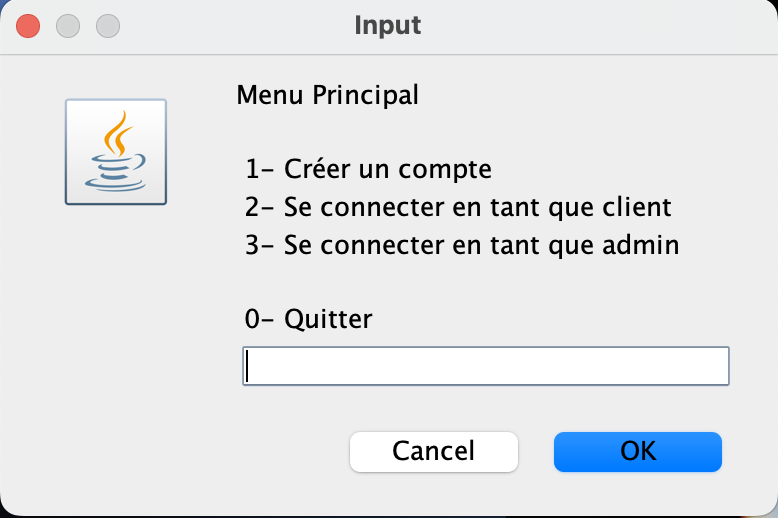Screen dimensions: 778x518
Task: Select the "1- Créer un compte" line
Action: [x=368, y=169]
